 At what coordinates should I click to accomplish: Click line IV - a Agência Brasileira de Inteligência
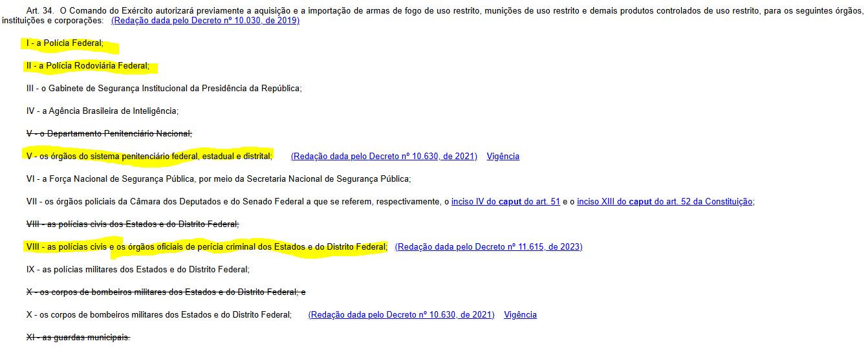102,111
